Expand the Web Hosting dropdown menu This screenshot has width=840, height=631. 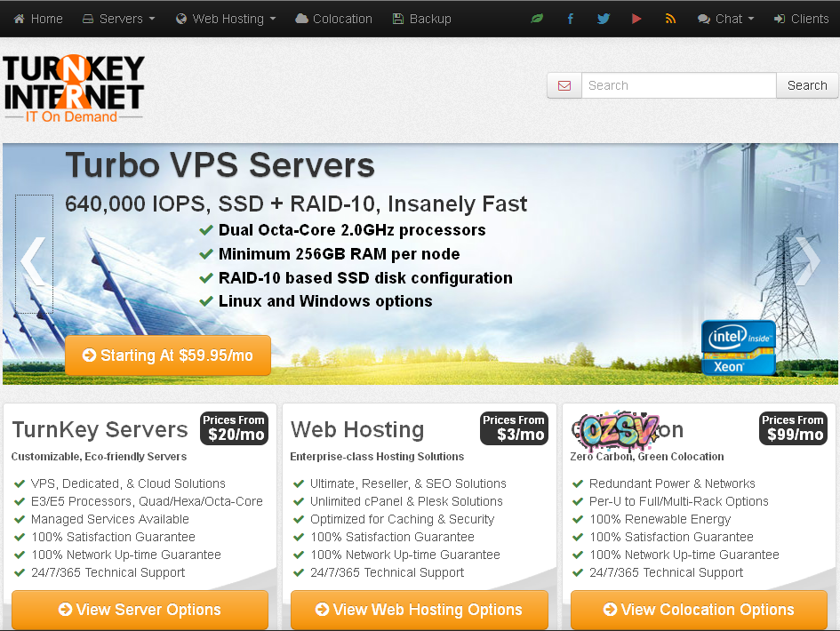point(226,19)
